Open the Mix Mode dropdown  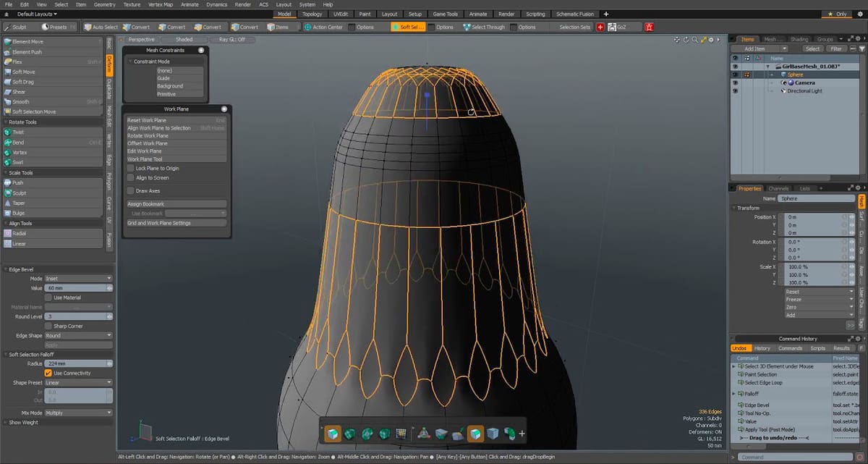[78, 412]
